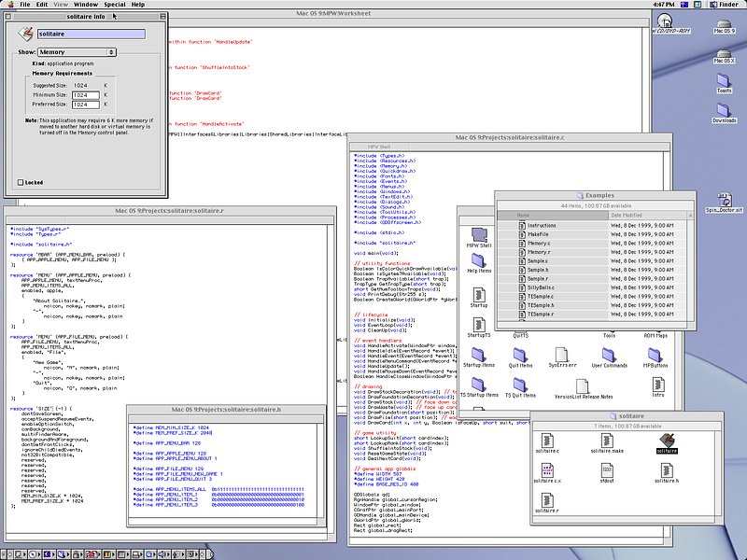Click the menu bar clock
This screenshot has height=560, width=747.
[x=664, y=5]
